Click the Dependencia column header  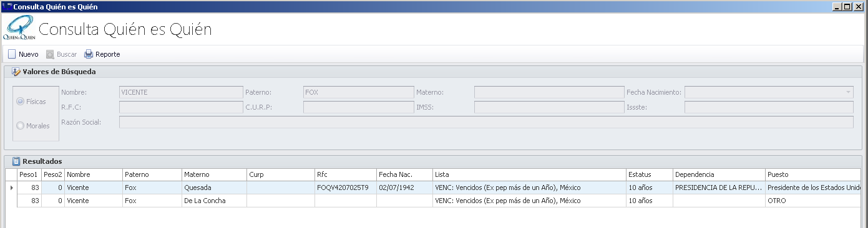pyautogui.click(x=719, y=175)
